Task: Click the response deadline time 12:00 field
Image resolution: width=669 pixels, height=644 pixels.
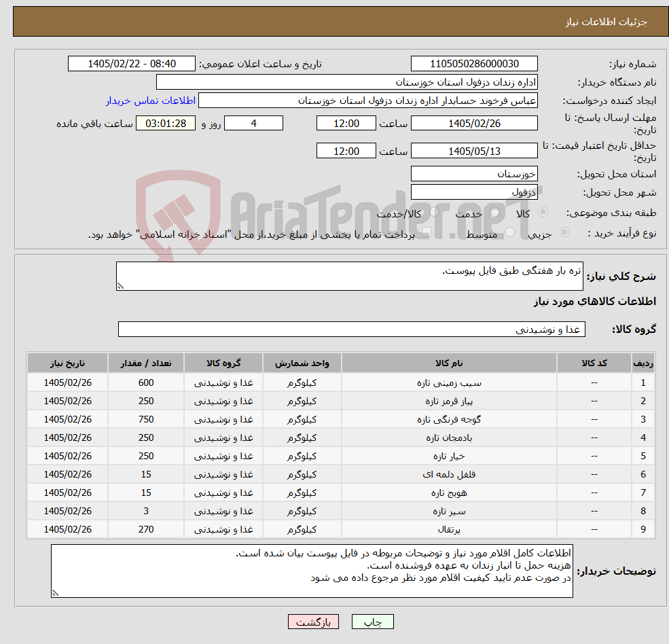Action: [x=346, y=124]
